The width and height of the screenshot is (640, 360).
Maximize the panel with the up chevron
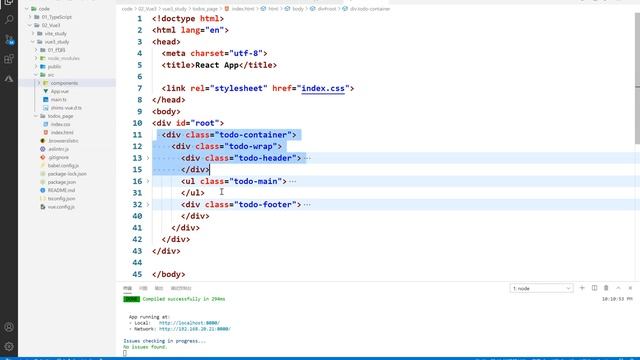coord(618,288)
